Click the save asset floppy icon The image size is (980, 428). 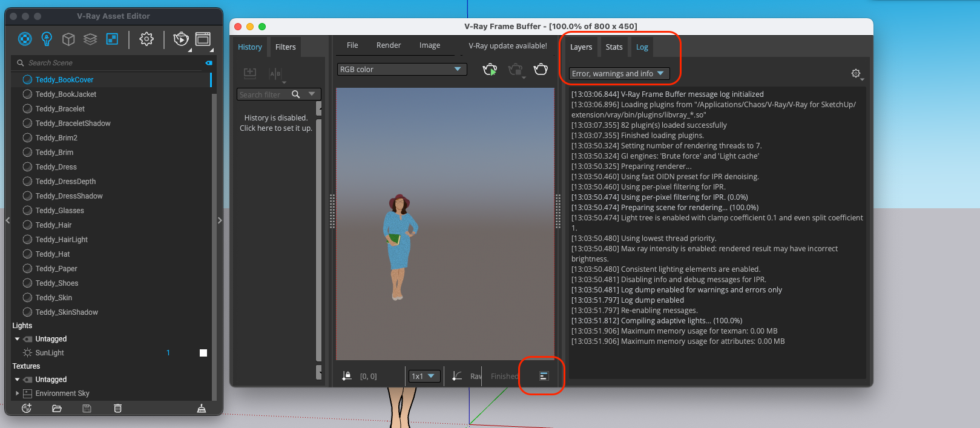coord(87,409)
